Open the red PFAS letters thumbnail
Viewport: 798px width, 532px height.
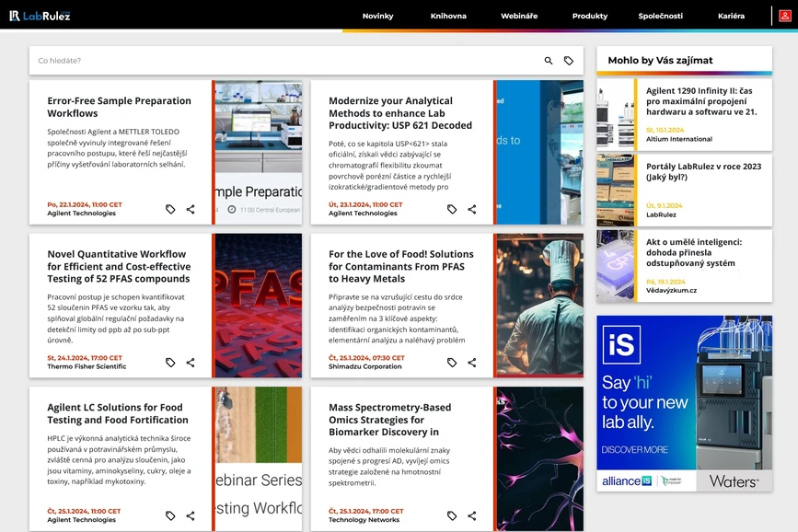click(x=259, y=306)
